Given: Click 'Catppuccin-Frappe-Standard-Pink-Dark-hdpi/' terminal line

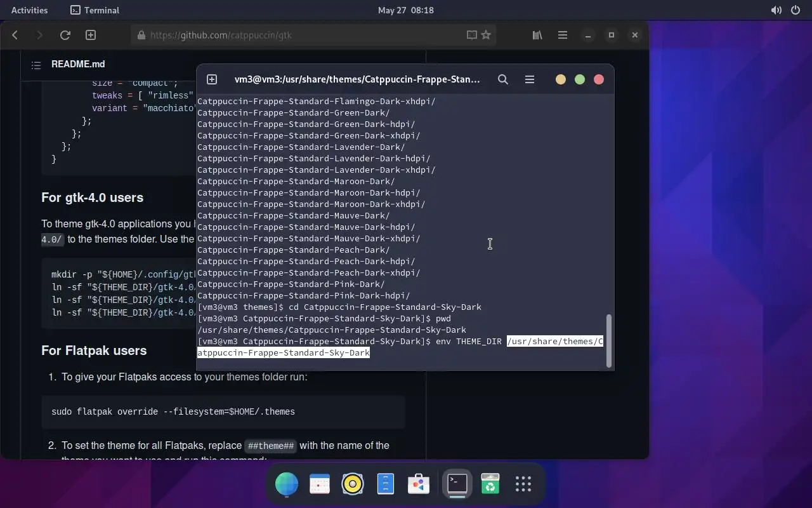Looking at the screenshot, I should 303,295.
